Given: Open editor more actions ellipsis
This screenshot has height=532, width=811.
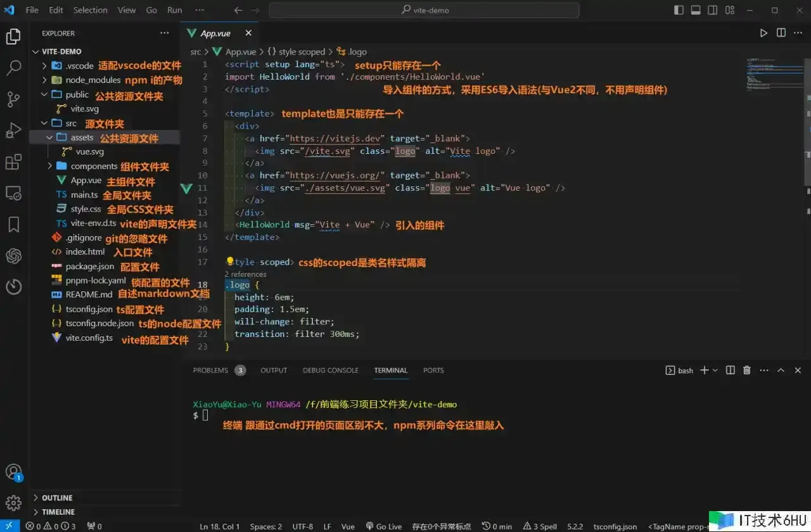Looking at the screenshot, I should click(x=798, y=33).
